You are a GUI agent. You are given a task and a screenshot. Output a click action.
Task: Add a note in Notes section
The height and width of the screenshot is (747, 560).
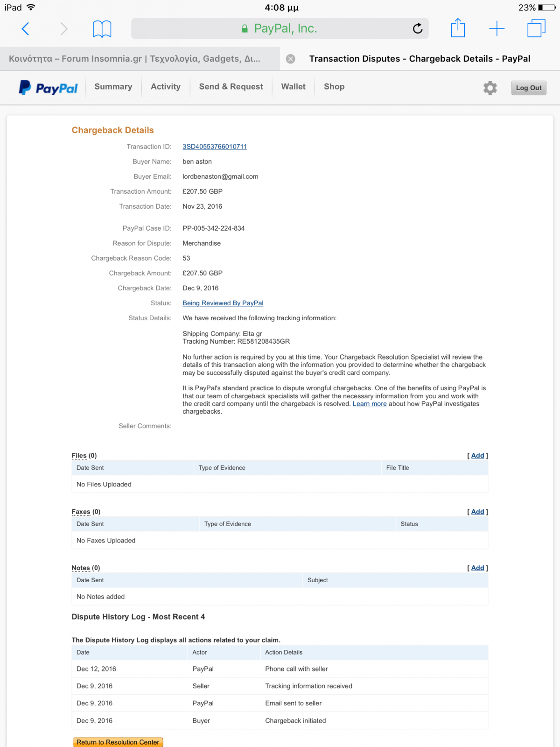pyautogui.click(x=477, y=568)
